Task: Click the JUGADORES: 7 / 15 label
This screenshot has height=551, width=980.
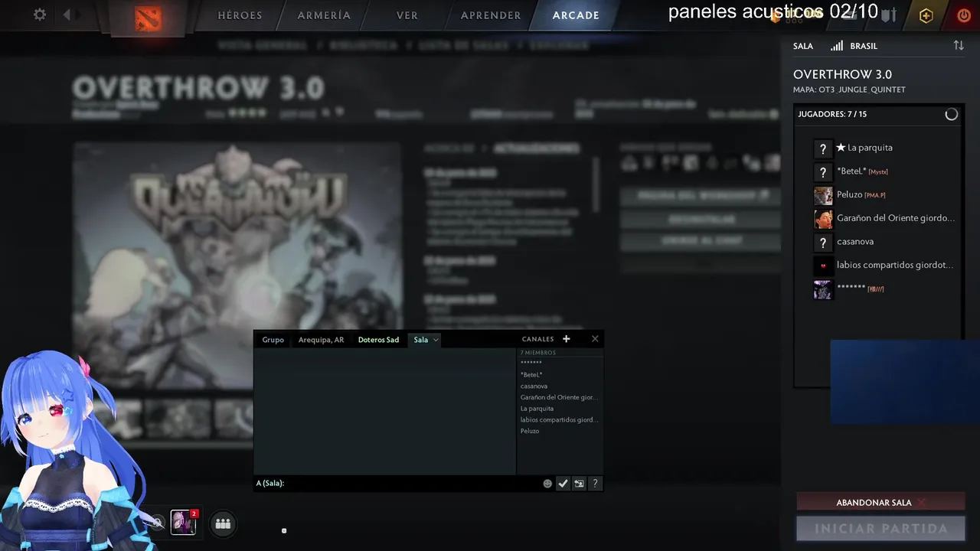Action: click(832, 114)
